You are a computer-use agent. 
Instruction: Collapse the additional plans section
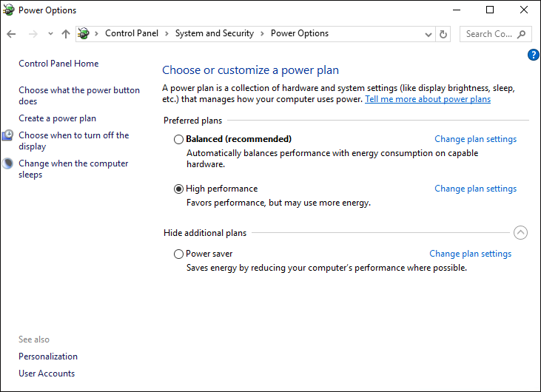[520, 233]
